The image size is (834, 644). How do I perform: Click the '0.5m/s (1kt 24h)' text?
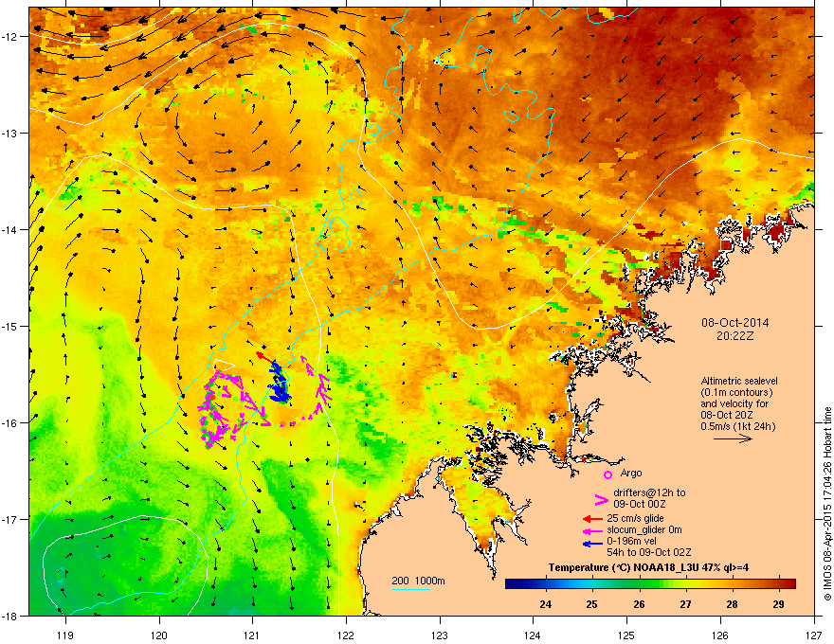(x=737, y=426)
